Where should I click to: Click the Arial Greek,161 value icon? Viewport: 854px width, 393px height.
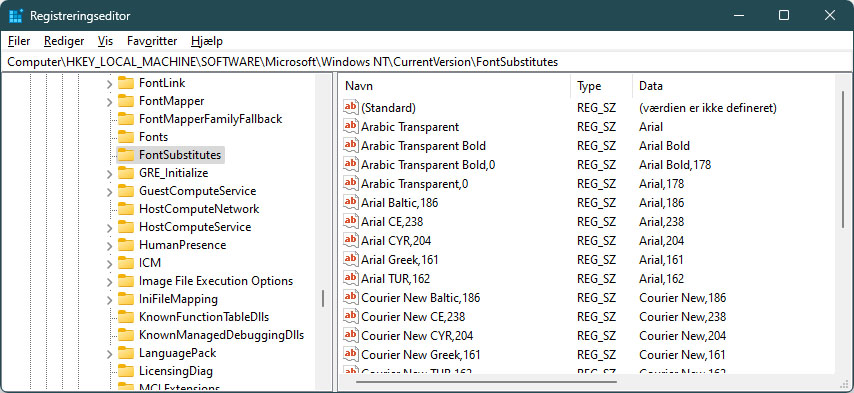[x=351, y=259]
